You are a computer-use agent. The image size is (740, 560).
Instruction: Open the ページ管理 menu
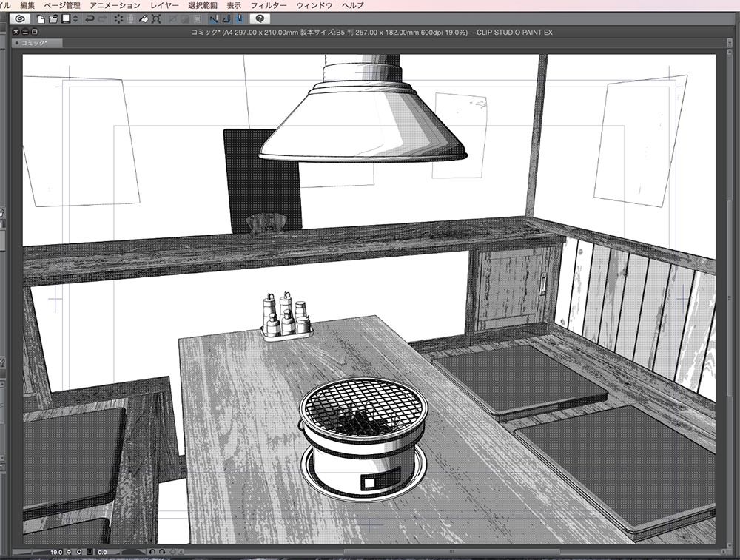[x=62, y=5]
